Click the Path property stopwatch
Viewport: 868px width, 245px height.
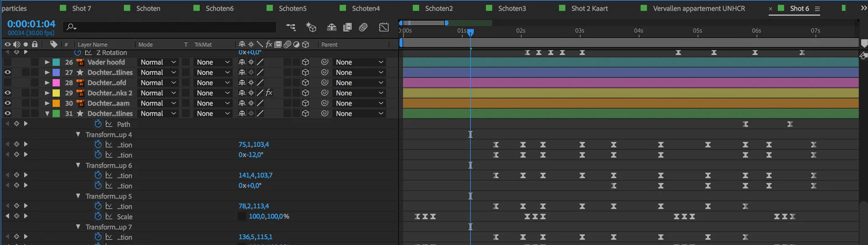pyautogui.click(x=98, y=124)
